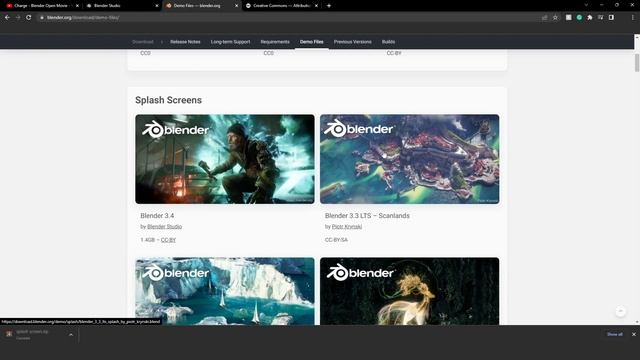Open the Extensions puzzle-piece icon
640x360 pixels.
coord(590,18)
